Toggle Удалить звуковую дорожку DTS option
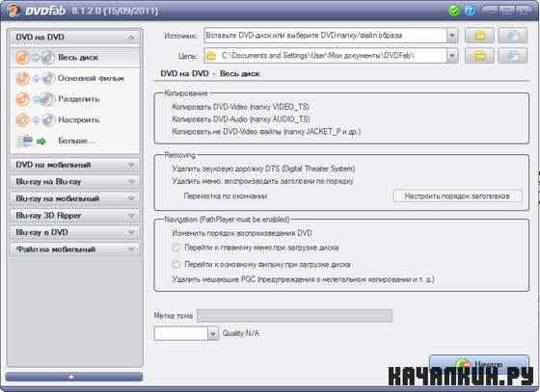This screenshot has height=392, width=540. [263, 169]
